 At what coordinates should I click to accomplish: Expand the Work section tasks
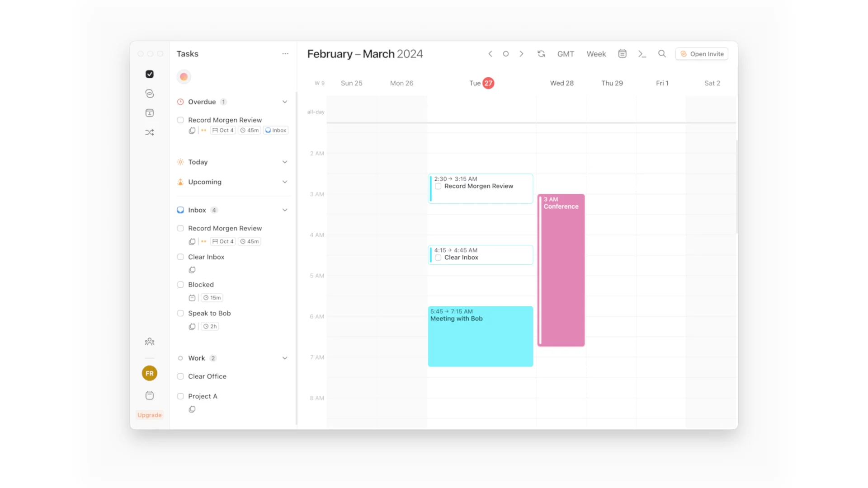point(285,358)
